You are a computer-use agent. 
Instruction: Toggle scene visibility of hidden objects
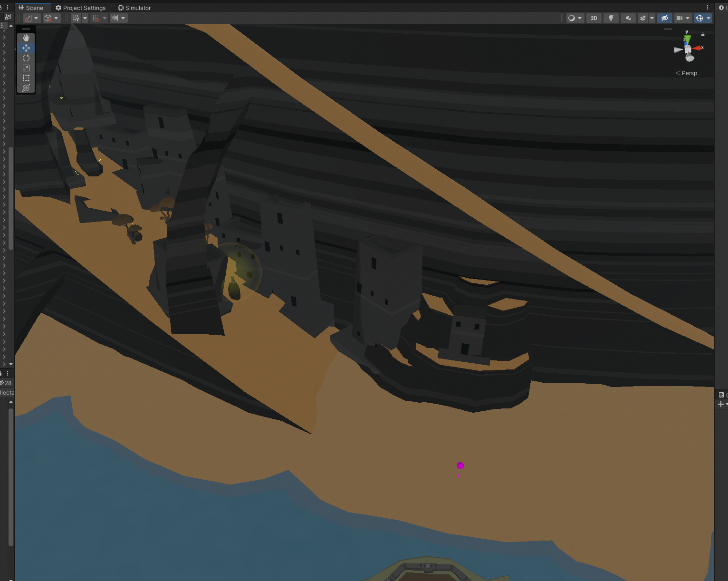pos(665,18)
